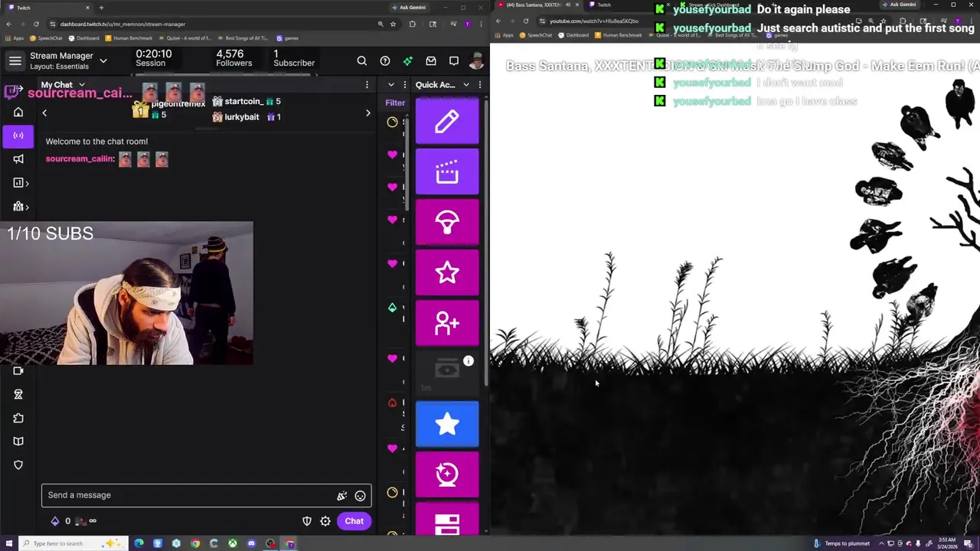Select the blue star quick action
Screen dimensions: 980x551
(447, 424)
